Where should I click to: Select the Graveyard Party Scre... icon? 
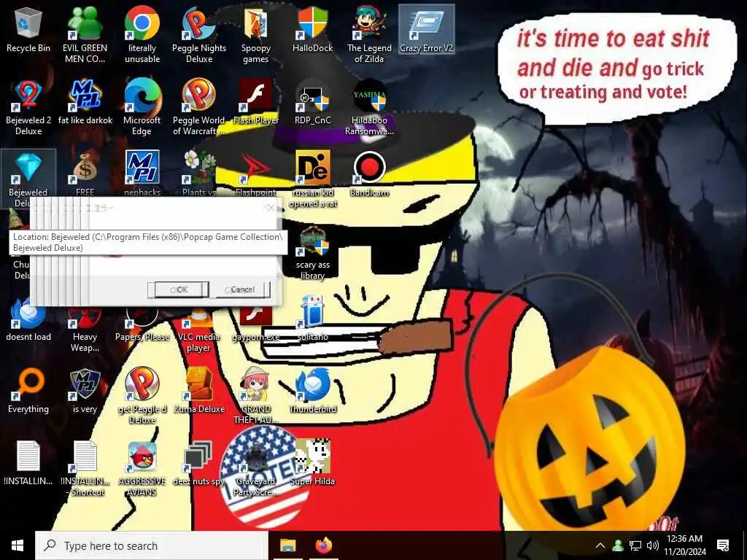(256, 469)
